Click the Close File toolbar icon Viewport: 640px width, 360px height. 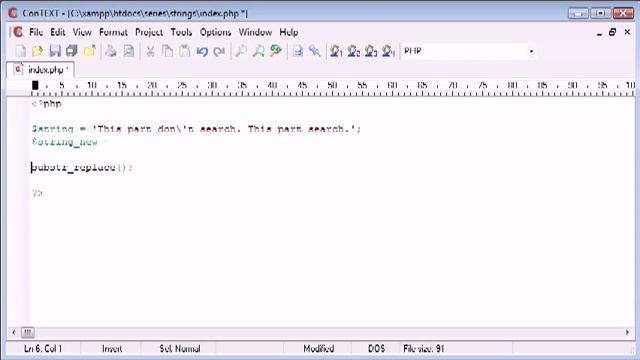(89, 51)
